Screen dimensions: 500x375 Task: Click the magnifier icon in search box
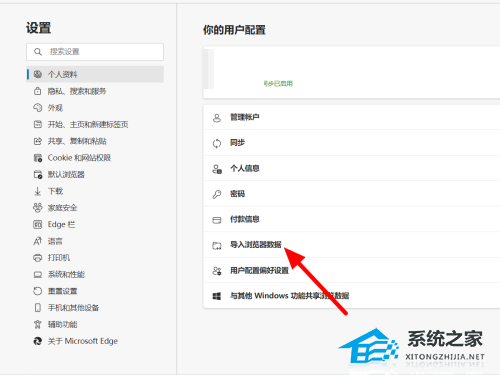(x=38, y=52)
